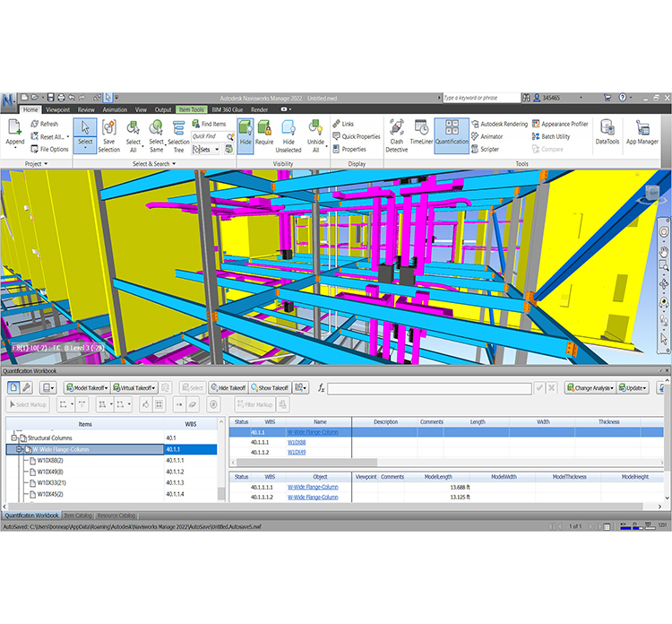Screen dimensions: 672x624
Task: Open the Animation ribbon tab
Action: pos(115,109)
